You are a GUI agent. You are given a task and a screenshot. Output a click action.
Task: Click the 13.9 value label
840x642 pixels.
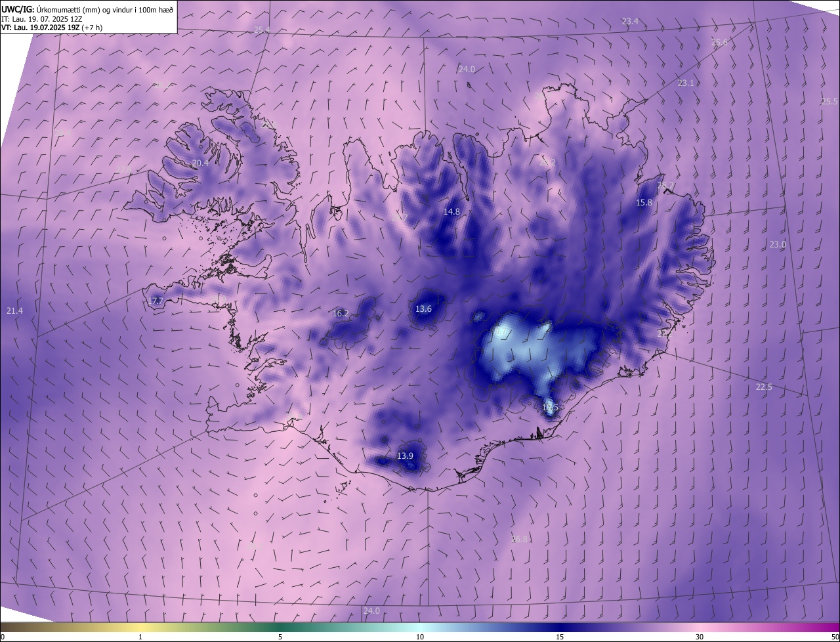click(x=405, y=456)
